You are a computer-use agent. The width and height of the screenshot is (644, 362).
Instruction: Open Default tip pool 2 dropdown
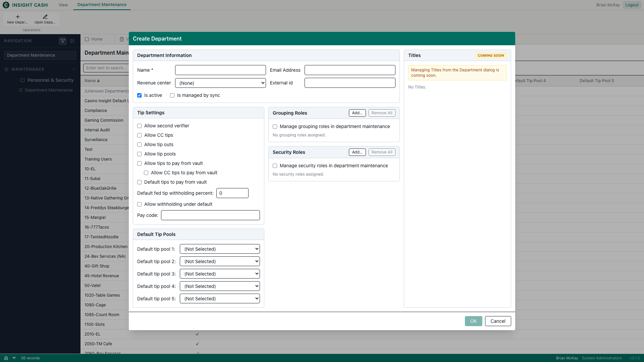tap(220, 261)
